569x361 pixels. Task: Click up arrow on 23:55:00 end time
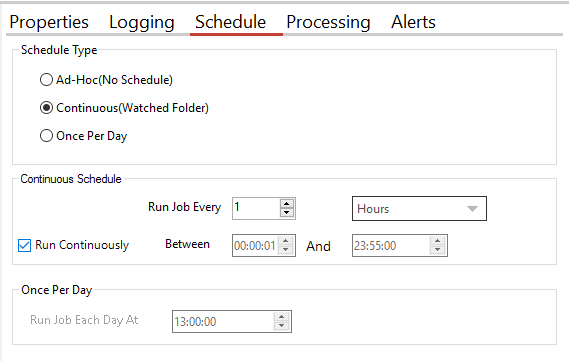(x=438, y=241)
